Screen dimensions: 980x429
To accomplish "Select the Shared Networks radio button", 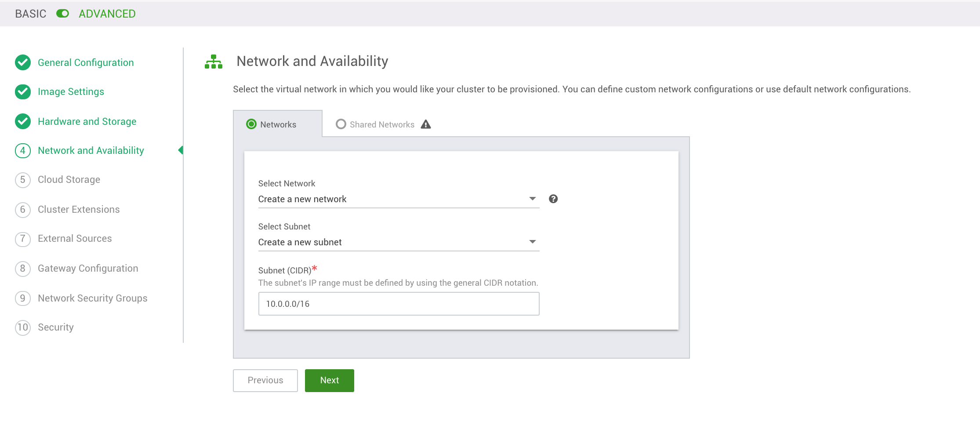I will pos(341,124).
